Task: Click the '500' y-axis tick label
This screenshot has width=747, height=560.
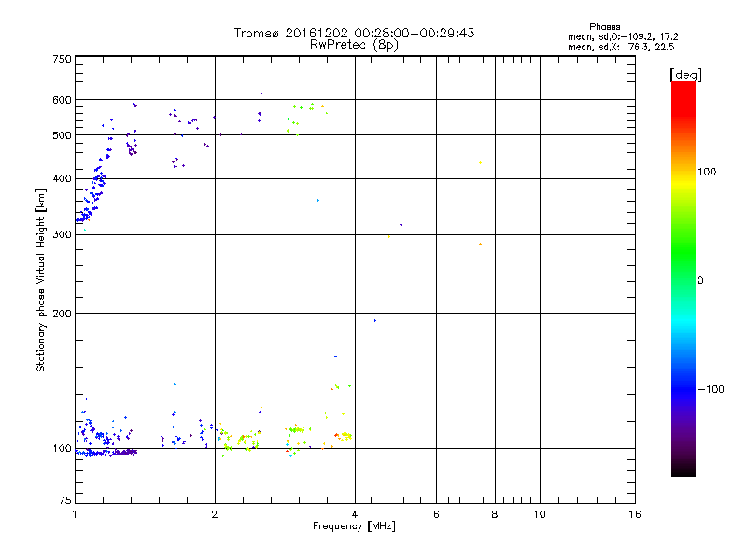Action: [x=62, y=135]
